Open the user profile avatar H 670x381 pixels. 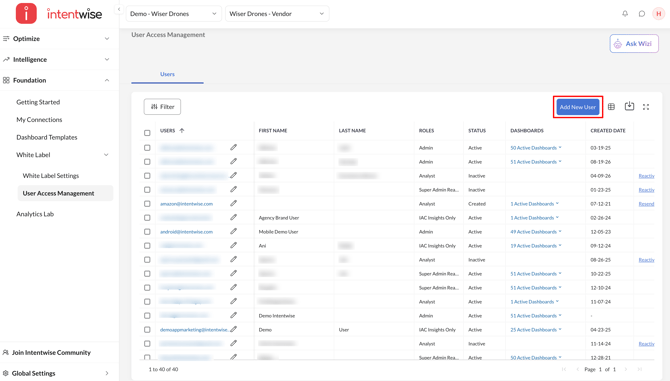pos(658,14)
